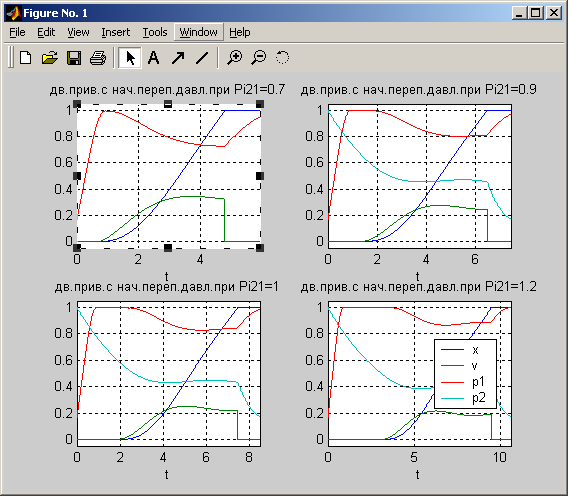The width and height of the screenshot is (568, 496).
Task: Toggle the Edit Plot arrow cursor tool
Action: [x=130, y=58]
